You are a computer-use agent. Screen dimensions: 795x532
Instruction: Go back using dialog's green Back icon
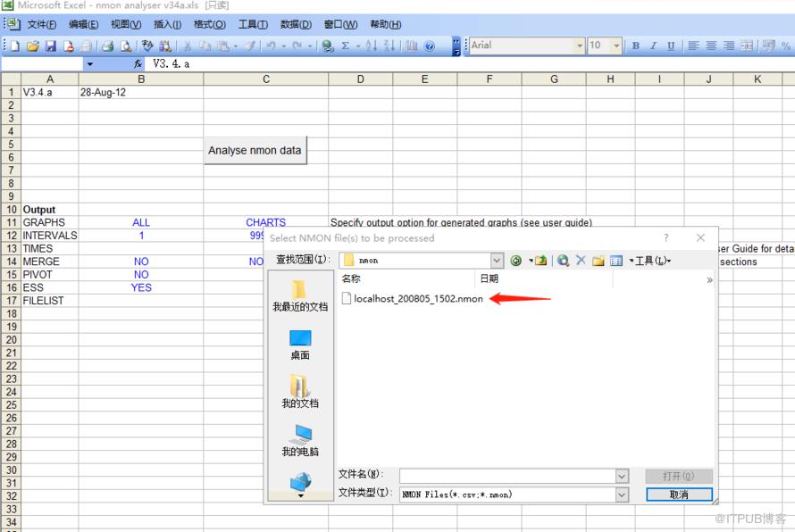[x=515, y=261]
